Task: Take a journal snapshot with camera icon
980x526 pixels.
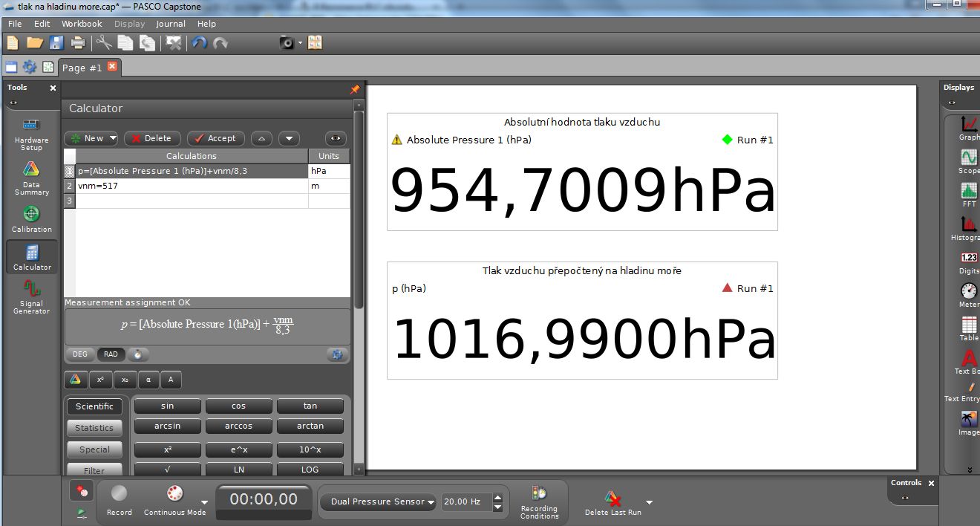Action: (287, 42)
